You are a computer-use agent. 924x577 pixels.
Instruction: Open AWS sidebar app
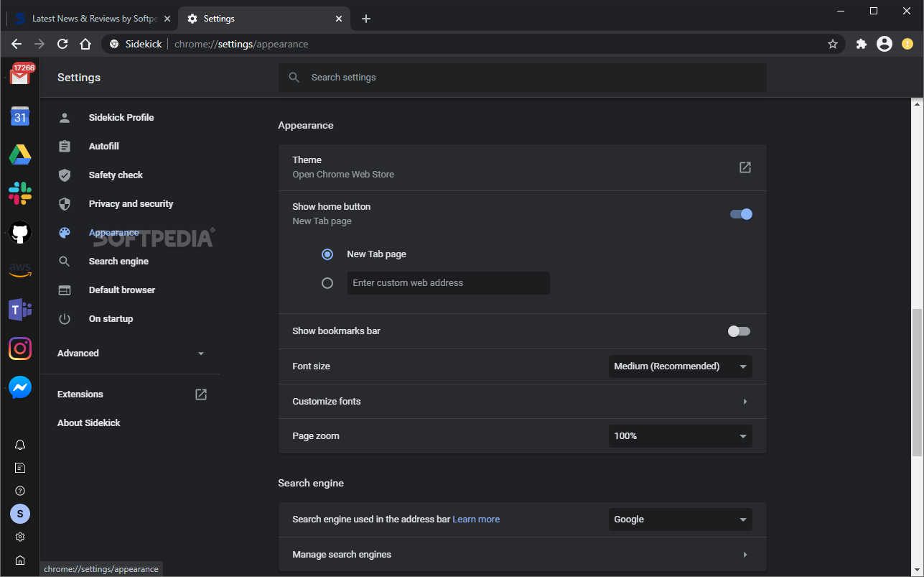(x=20, y=270)
